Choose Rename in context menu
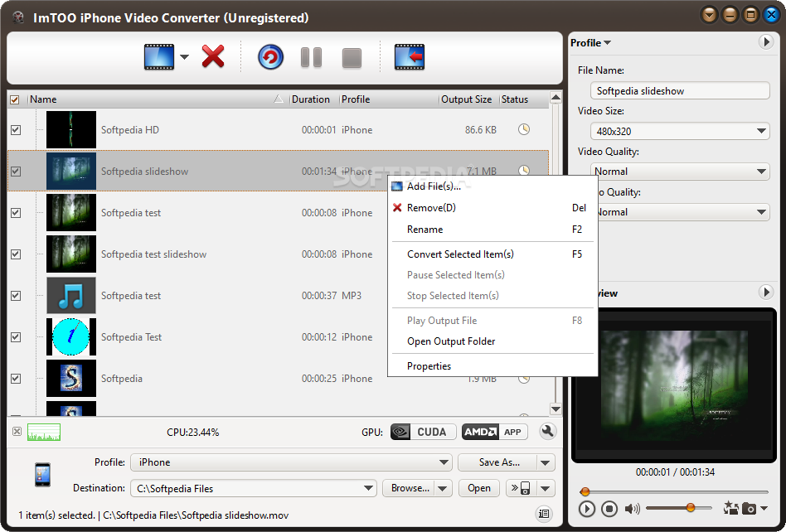This screenshot has height=532, width=786. [492, 230]
